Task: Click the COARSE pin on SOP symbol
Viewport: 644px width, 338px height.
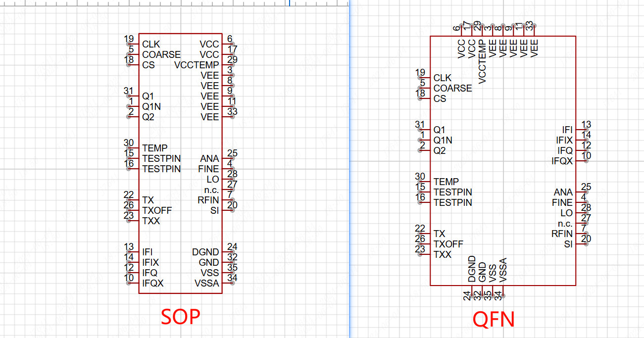Action: coord(161,55)
